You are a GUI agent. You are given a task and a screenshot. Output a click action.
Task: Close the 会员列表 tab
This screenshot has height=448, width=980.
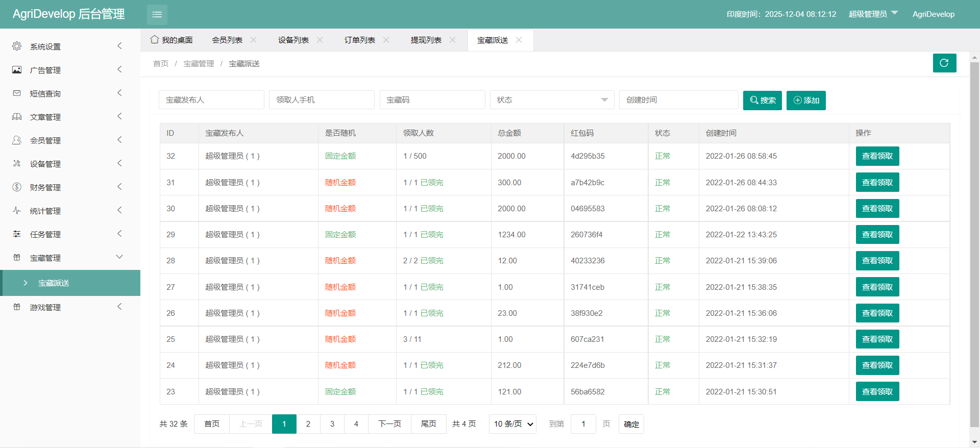[x=254, y=40]
